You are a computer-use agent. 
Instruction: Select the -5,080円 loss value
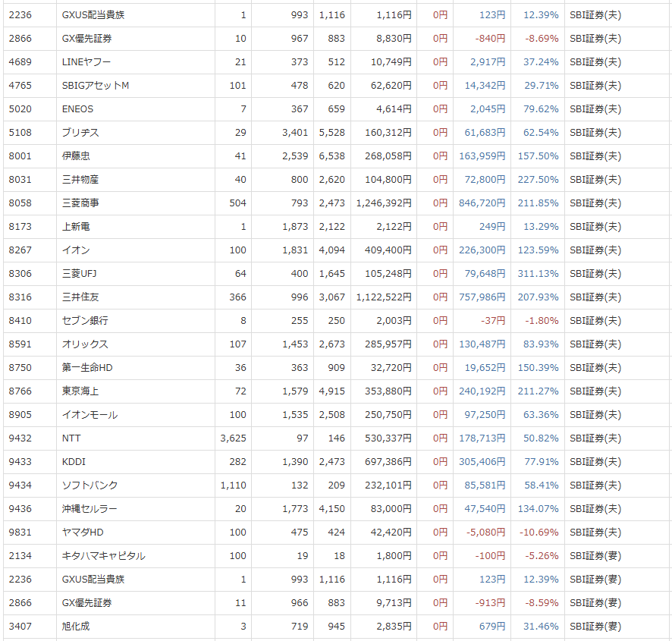click(486, 532)
